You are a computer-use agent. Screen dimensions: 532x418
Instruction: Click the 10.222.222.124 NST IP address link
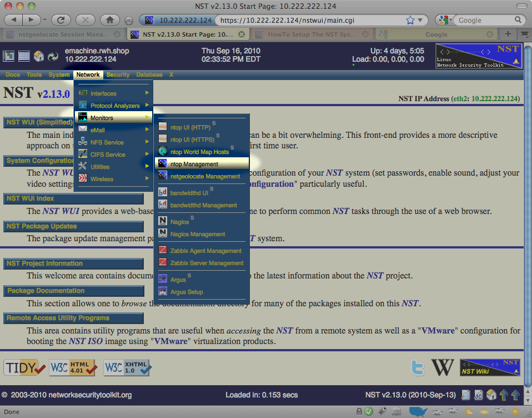[495, 98]
